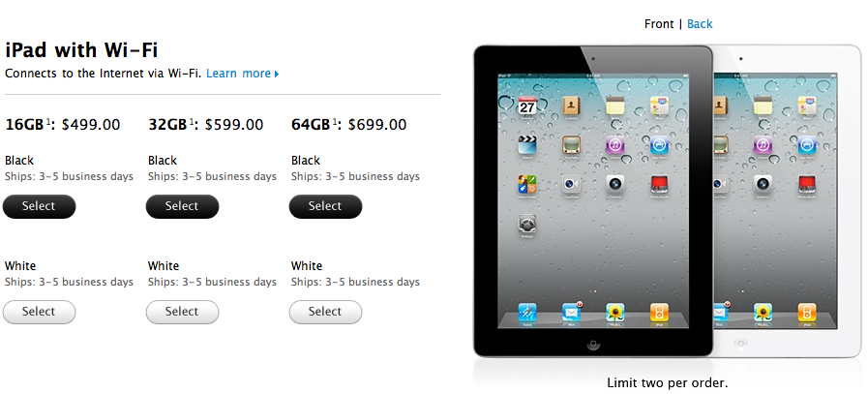The width and height of the screenshot is (868, 394).
Task: Select the 16GB White iPad
Action: 39,312
